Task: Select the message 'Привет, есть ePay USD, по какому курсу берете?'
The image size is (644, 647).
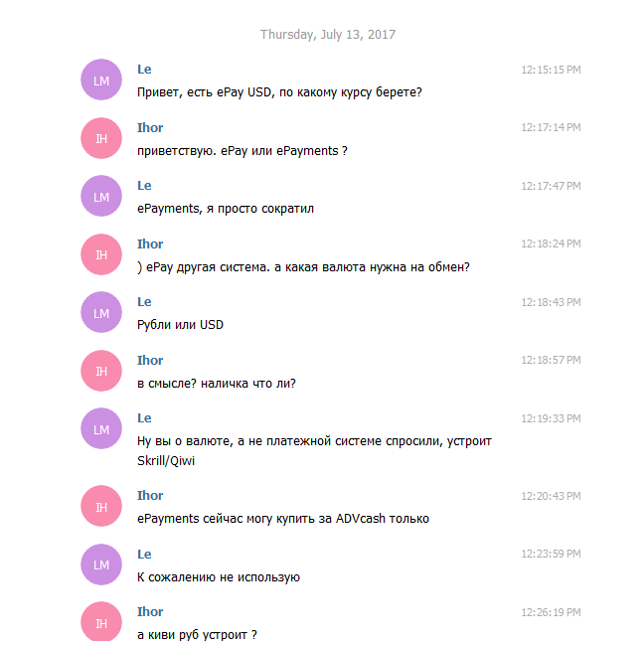Action: click(279, 92)
